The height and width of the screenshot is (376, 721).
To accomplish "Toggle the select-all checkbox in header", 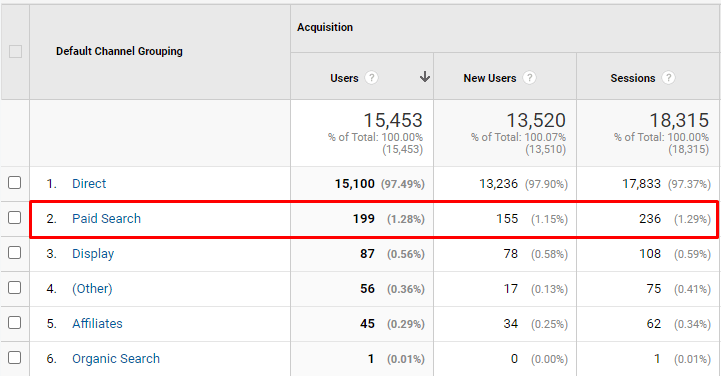I will (16, 51).
